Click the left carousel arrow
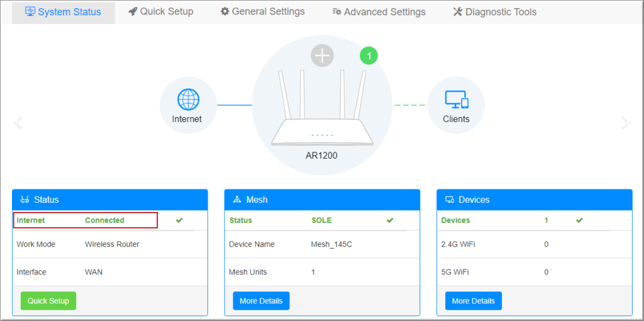 [18, 123]
